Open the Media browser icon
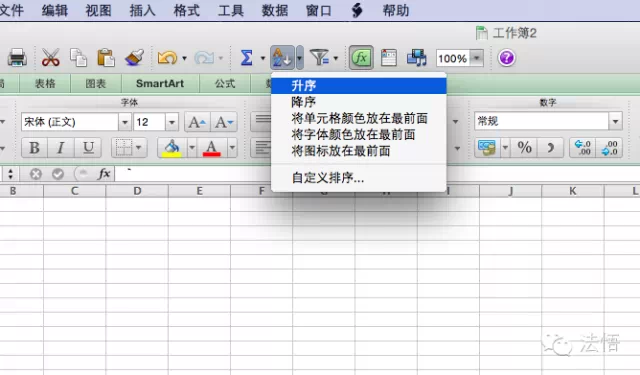 click(x=417, y=58)
